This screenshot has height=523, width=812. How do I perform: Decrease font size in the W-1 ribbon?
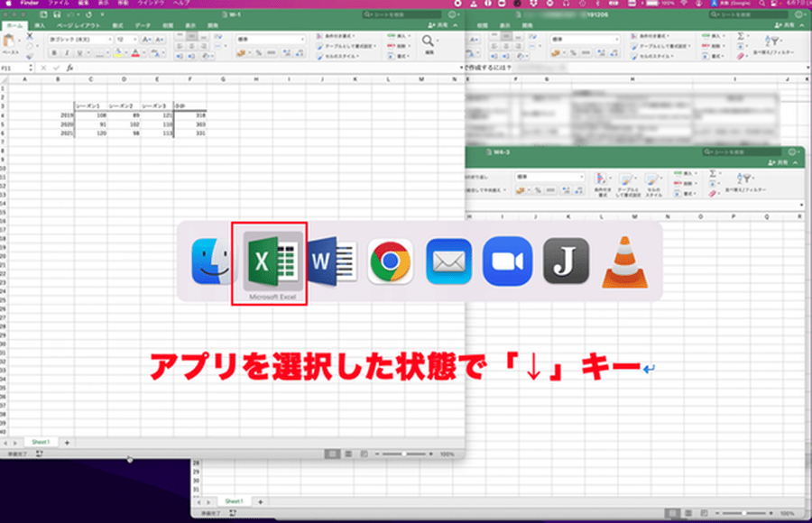[159, 40]
